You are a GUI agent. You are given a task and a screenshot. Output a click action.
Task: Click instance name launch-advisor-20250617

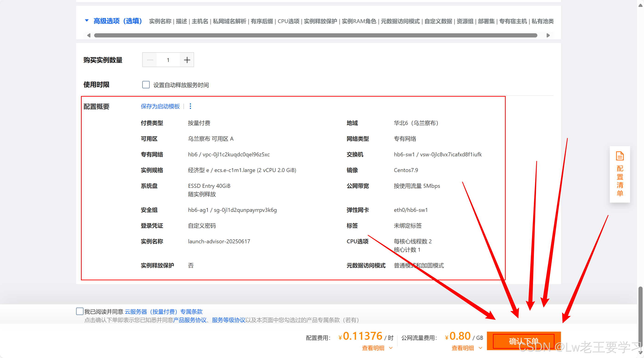pos(219,241)
